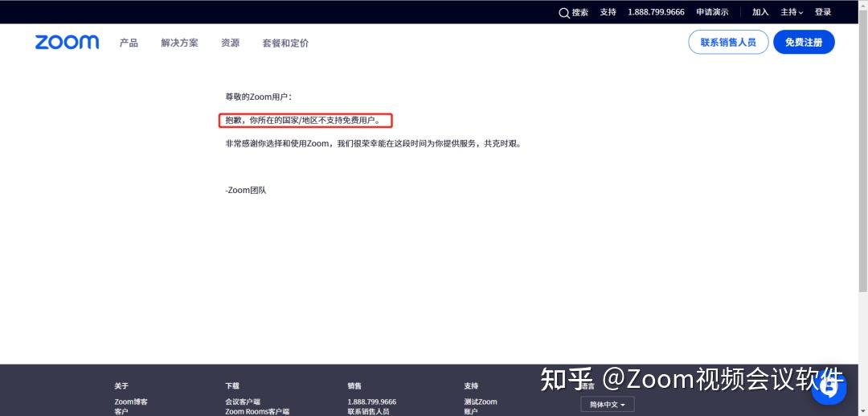Expand the 主持 dropdown
This screenshot has width=868, height=416.
pos(792,12)
